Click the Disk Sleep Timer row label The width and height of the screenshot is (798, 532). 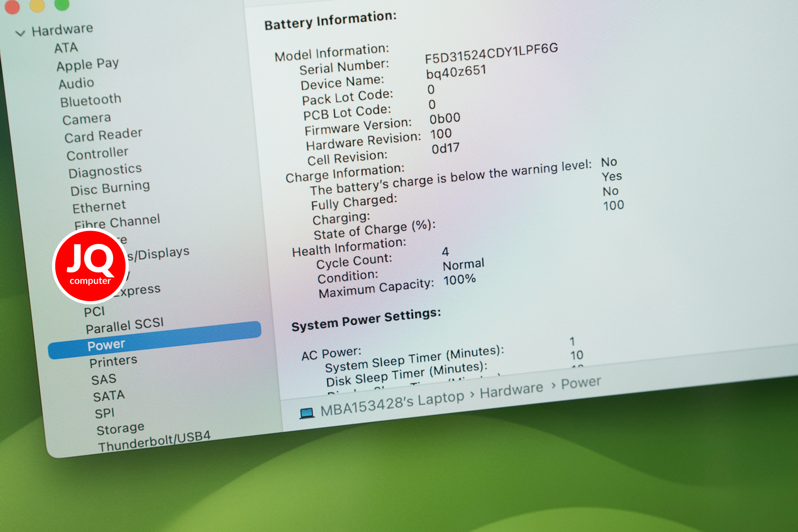pyautogui.click(x=407, y=374)
